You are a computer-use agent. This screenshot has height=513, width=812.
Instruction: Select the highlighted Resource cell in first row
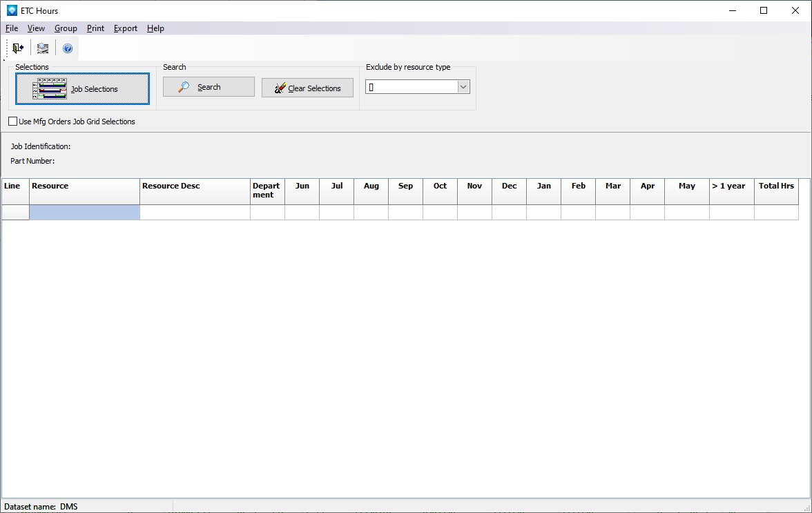click(x=84, y=213)
